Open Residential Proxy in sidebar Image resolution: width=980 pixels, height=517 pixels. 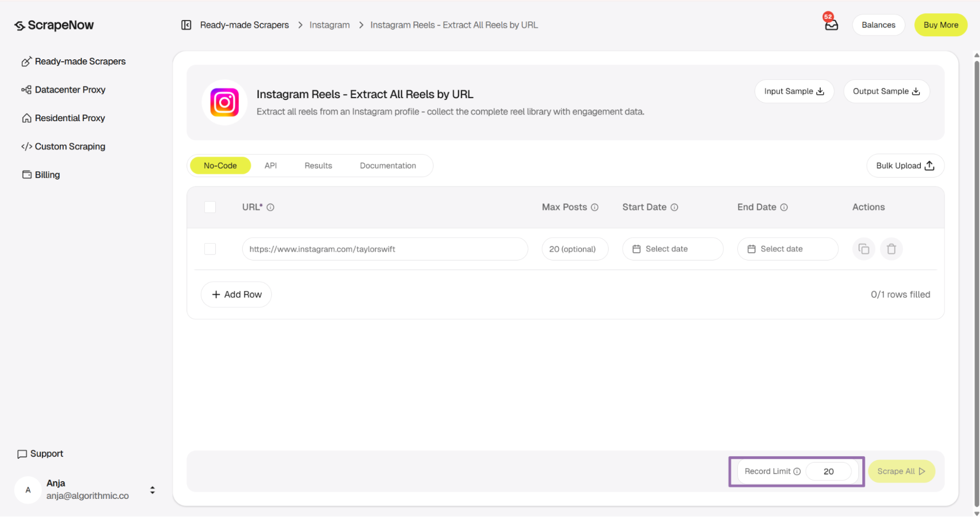(x=63, y=118)
